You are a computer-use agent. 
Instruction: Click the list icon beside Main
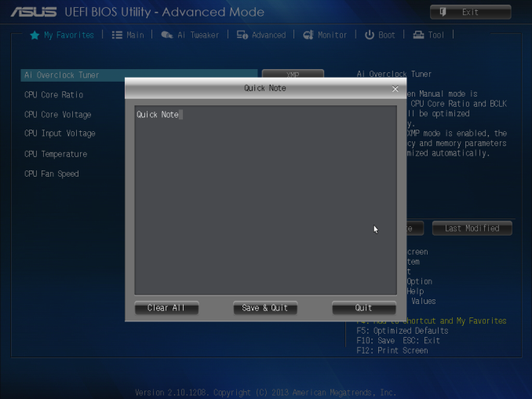pos(117,35)
